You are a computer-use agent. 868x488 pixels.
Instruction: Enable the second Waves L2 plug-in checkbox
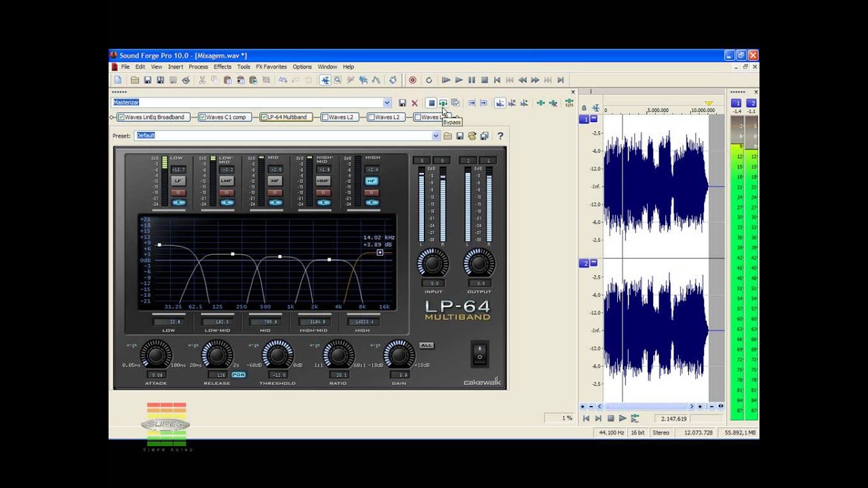point(371,117)
